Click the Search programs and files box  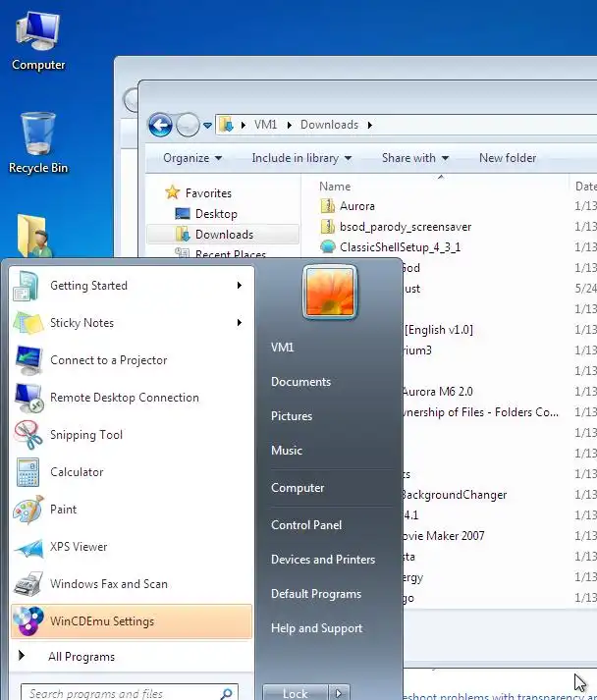click(x=130, y=693)
